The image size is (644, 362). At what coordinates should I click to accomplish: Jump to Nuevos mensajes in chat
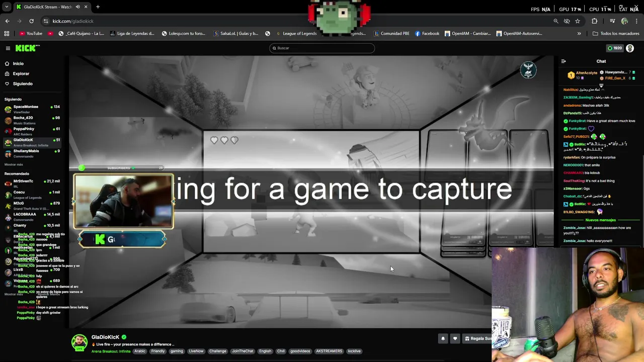[600, 220]
